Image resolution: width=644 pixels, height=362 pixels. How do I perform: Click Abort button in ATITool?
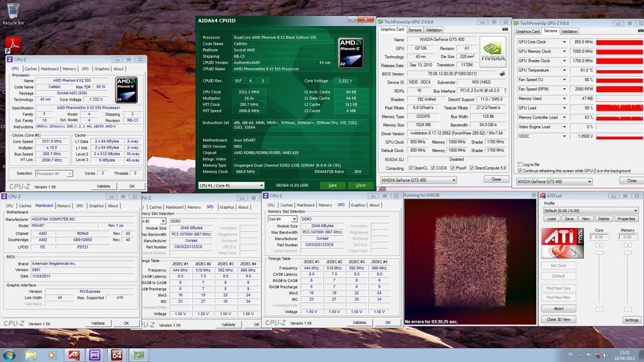[x=558, y=309]
